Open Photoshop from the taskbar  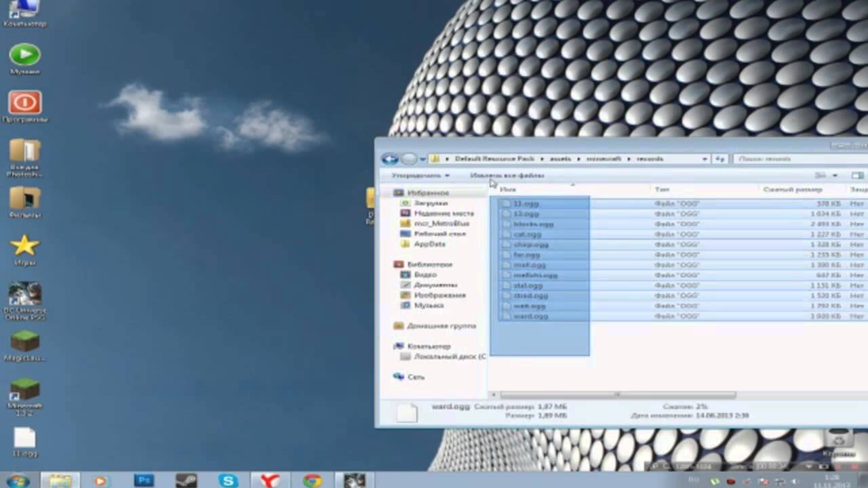144,481
